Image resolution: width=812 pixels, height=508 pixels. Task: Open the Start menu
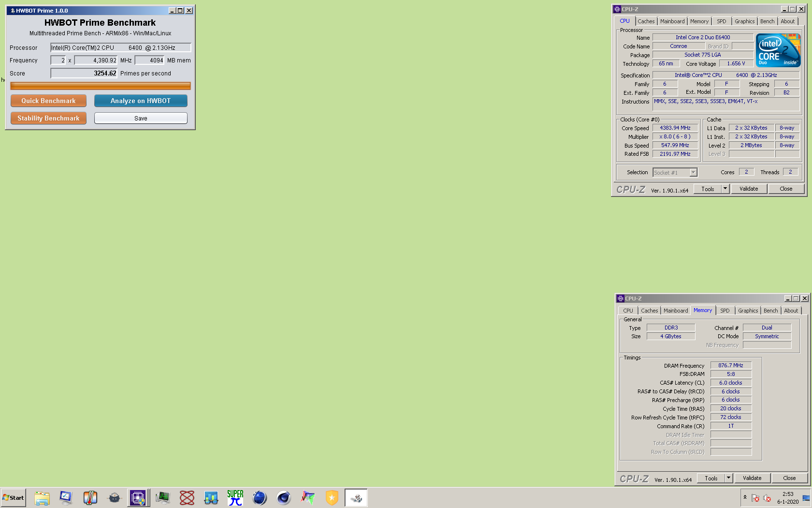point(13,498)
